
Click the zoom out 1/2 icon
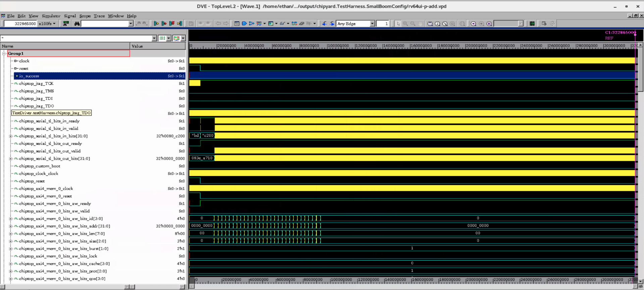[445, 24]
